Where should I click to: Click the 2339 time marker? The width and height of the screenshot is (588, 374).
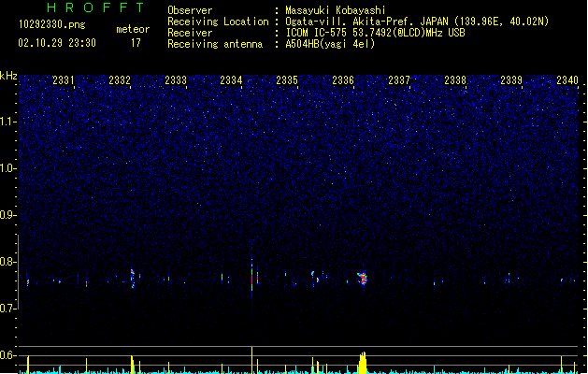(511, 80)
